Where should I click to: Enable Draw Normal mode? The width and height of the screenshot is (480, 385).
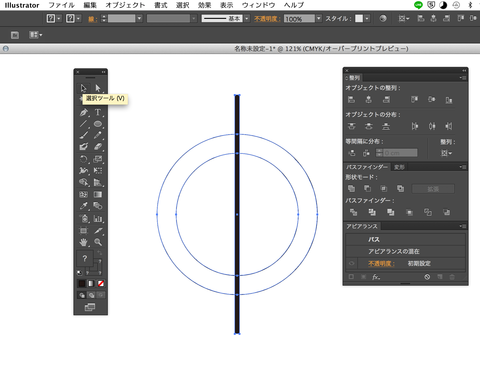tap(82, 295)
